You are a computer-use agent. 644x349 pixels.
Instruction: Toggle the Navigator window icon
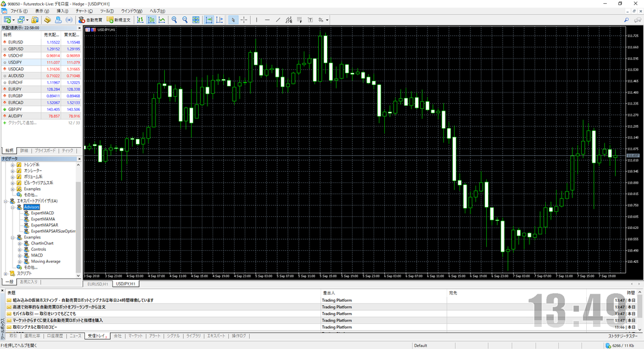(58, 19)
